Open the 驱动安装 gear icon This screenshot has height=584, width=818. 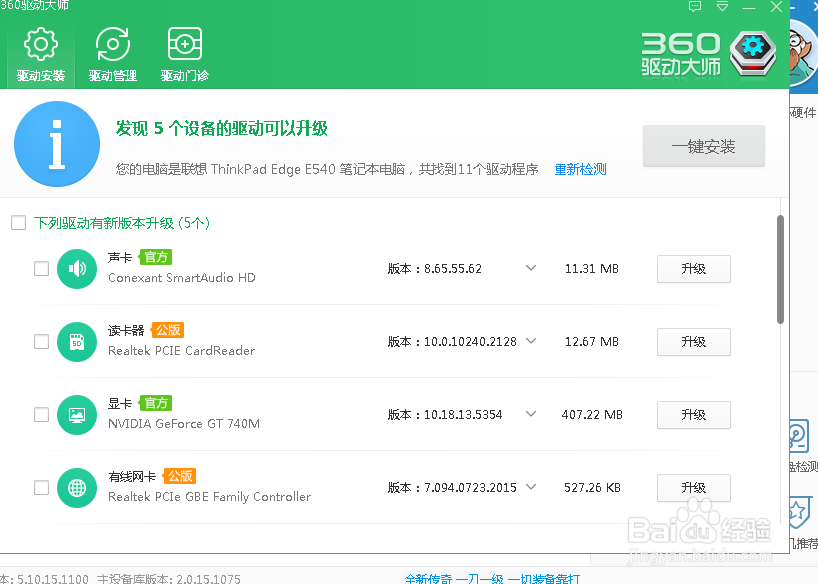(40, 43)
